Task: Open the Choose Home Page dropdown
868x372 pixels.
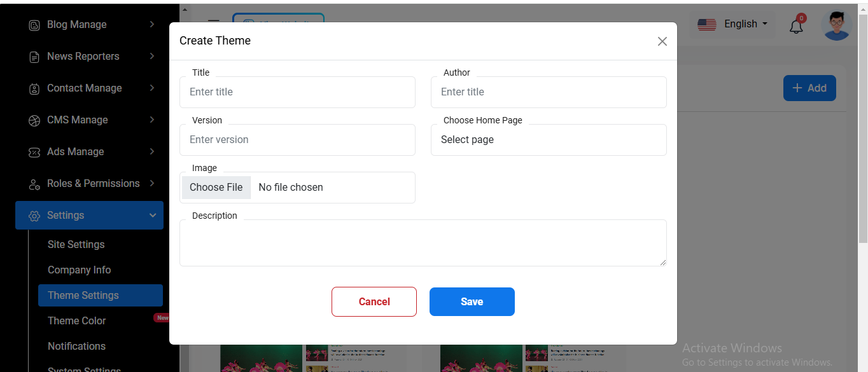Action: 548,140
